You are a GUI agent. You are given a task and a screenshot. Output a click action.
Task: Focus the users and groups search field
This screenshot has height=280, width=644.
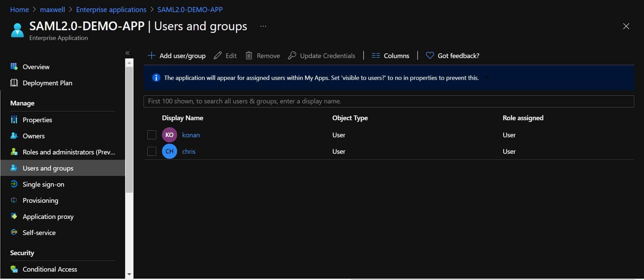click(x=389, y=101)
